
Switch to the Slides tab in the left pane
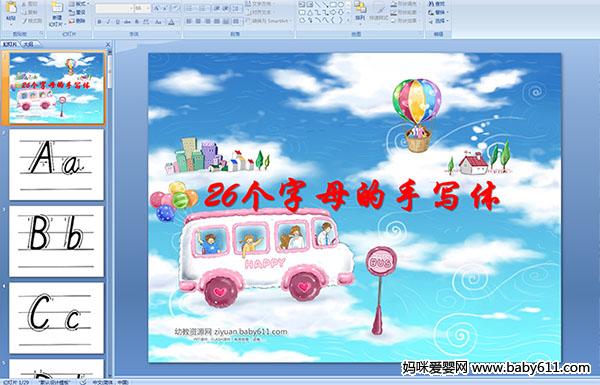click(x=10, y=44)
